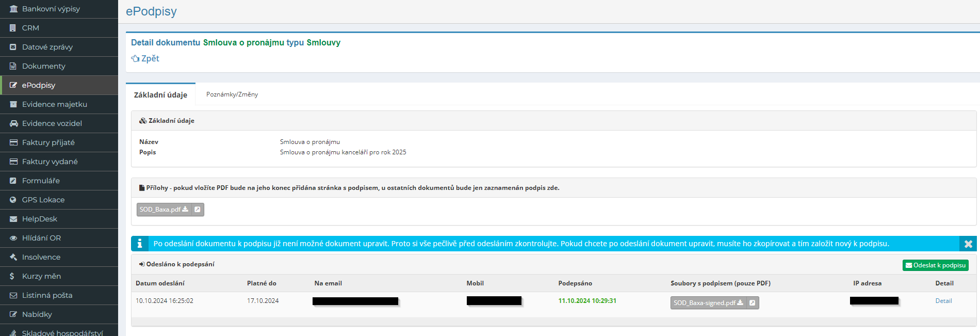Click the GPS Lokace globe icon
The height and width of the screenshot is (336, 980).
(13, 200)
